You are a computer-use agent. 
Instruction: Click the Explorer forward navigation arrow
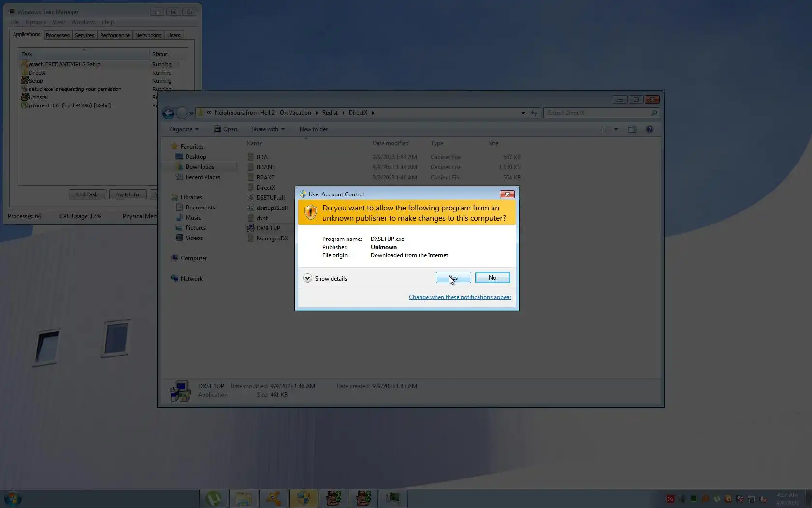click(182, 113)
